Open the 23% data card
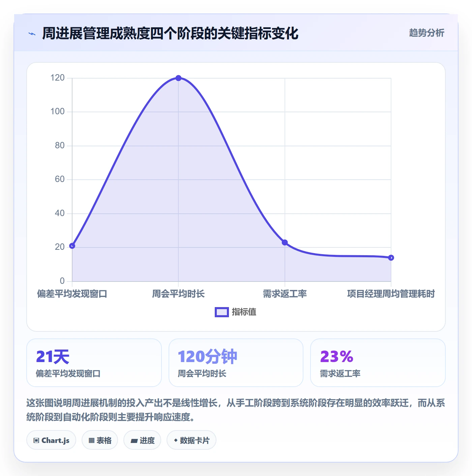Image resolution: width=472 pixels, height=476 pixels. 378,363
